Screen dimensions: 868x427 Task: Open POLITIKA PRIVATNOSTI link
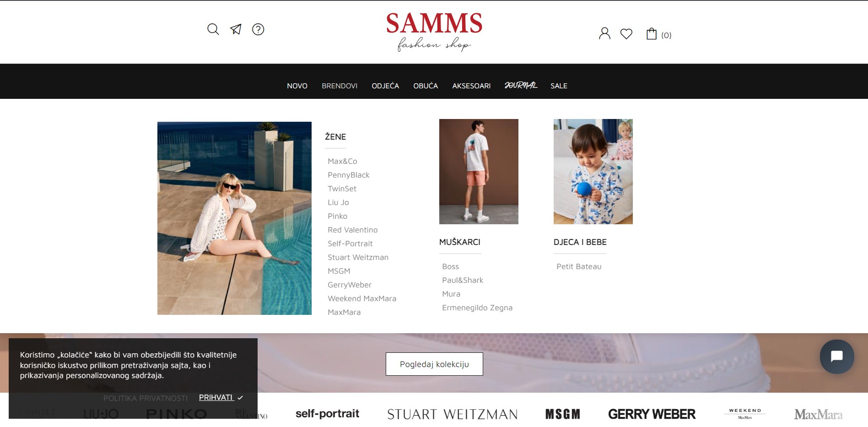[x=146, y=398]
